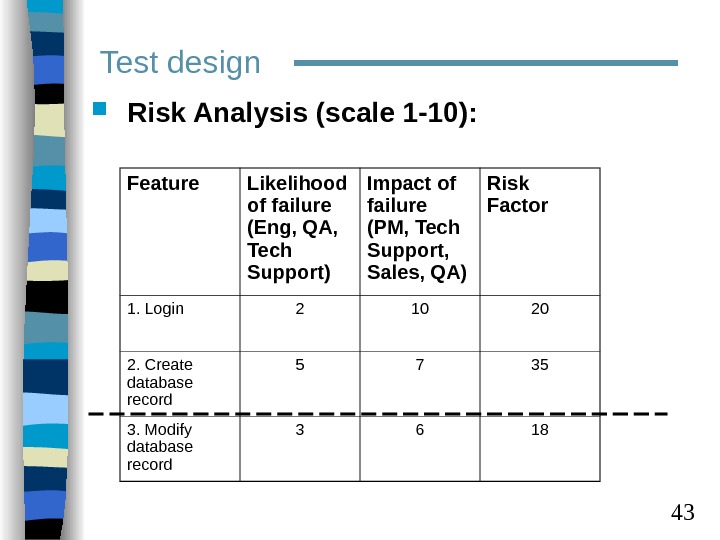Click the teal horizontal line beside the title

485,63
